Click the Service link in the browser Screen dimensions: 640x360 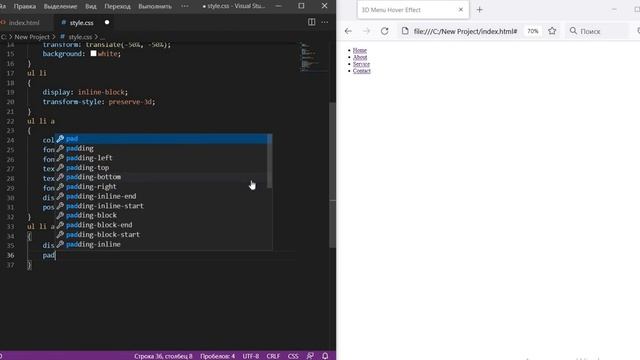[x=361, y=64]
